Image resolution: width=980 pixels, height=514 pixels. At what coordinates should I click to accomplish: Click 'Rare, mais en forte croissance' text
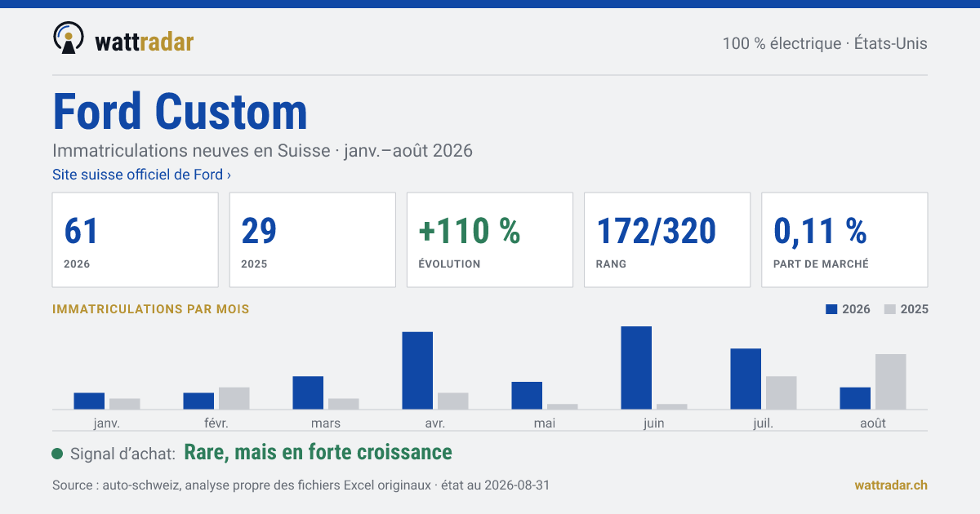coord(318,452)
